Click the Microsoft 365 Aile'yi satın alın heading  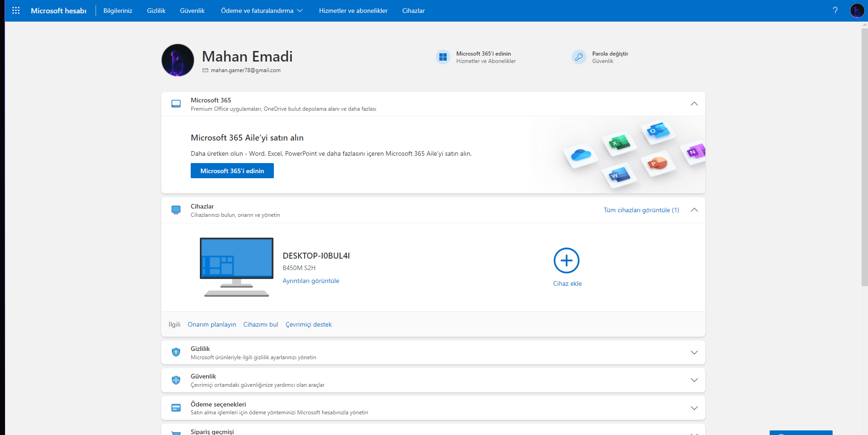tap(247, 138)
